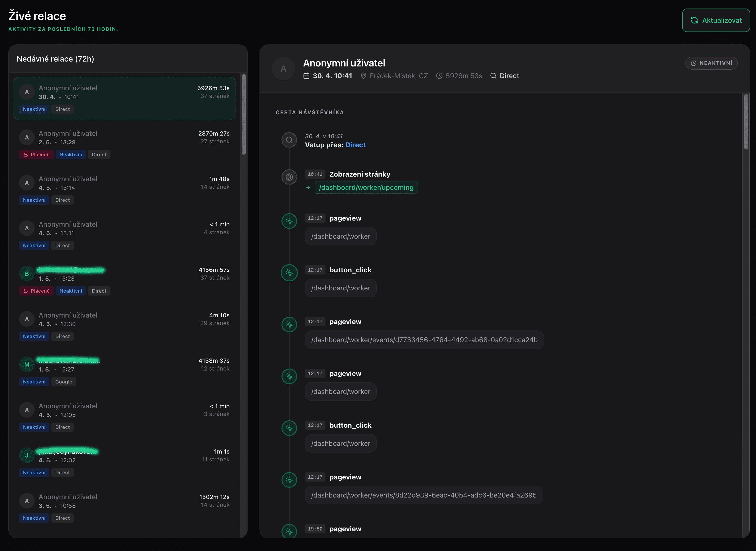This screenshot has height=551, width=756.
Task: Click the large avatar A in the detail header
Action: pos(283,69)
